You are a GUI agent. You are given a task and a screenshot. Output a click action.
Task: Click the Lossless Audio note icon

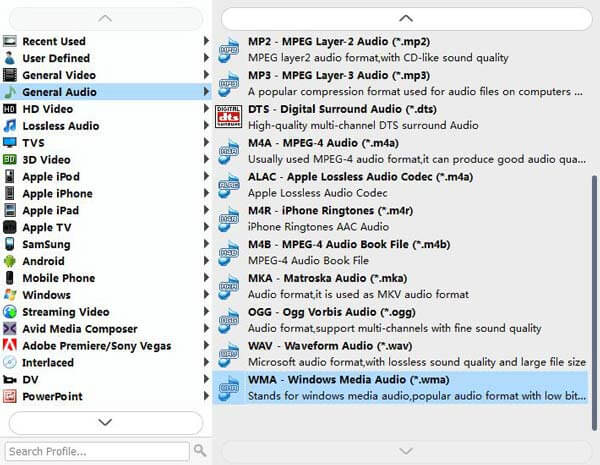[x=10, y=126]
